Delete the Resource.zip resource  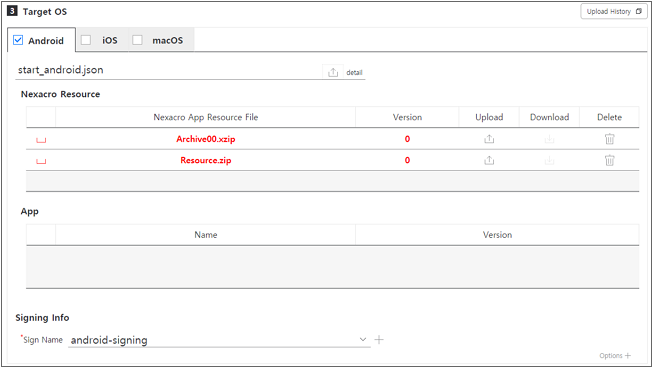pos(609,160)
